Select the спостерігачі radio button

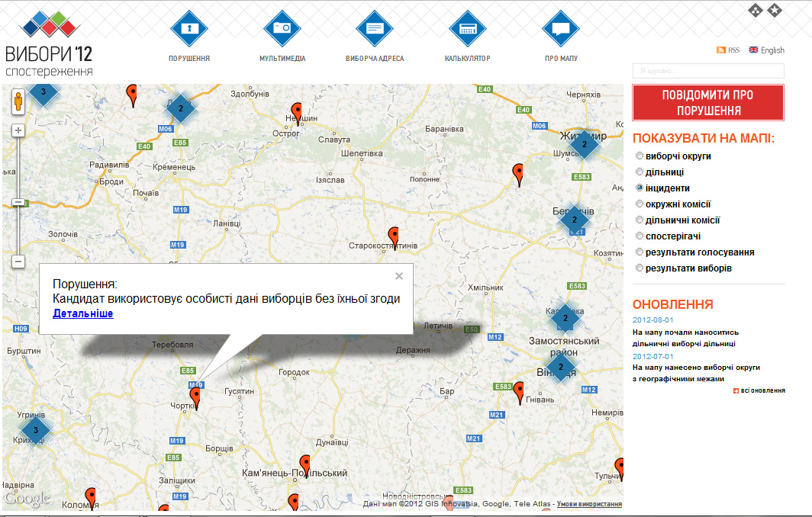[640, 236]
